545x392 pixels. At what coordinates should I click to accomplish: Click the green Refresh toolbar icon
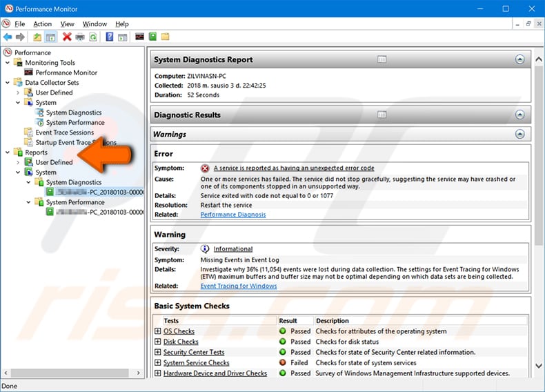(93, 37)
